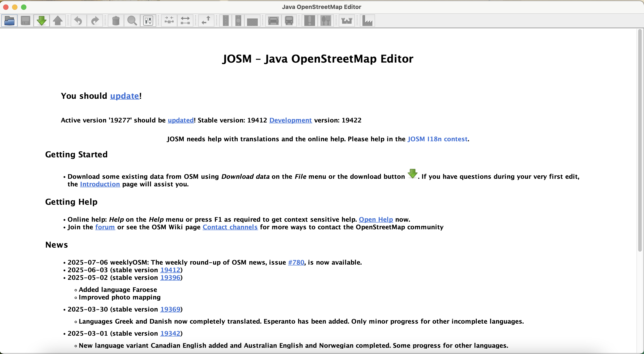Open weeklyOSM issue #780 link

(x=296, y=262)
